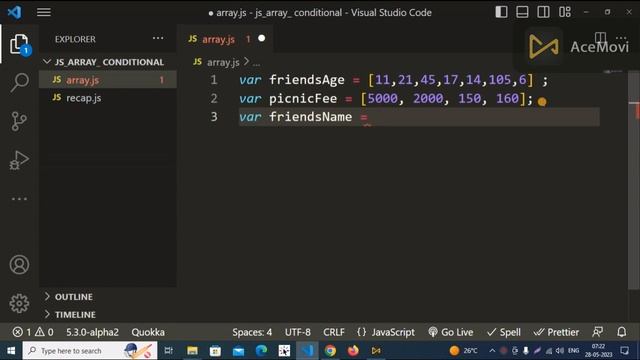Open the breadcrumb symbol ellipsis
Image resolution: width=640 pixels, height=360 pixels.
point(256,63)
